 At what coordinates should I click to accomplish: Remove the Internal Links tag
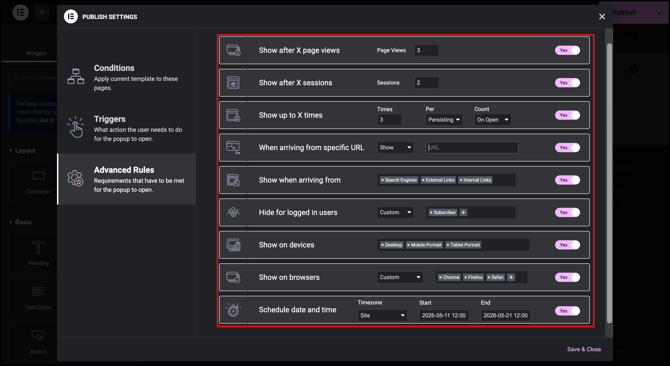click(461, 180)
